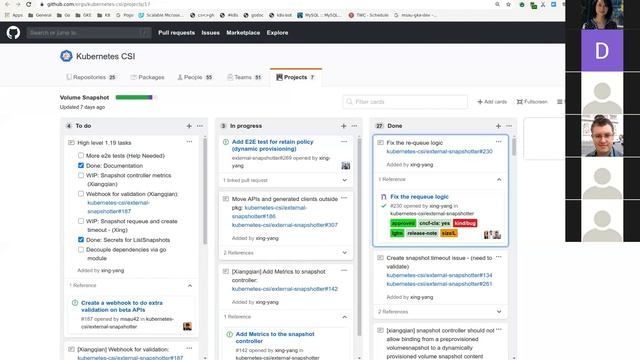This screenshot has width=640, height=360.
Task: Focus the GitHub search box
Action: pyautogui.click(x=89, y=33)
